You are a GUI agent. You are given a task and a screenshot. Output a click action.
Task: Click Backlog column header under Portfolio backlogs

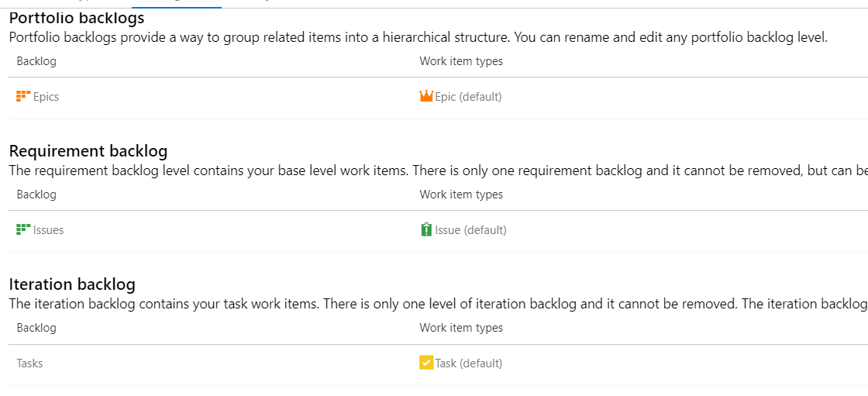(36, 61)
